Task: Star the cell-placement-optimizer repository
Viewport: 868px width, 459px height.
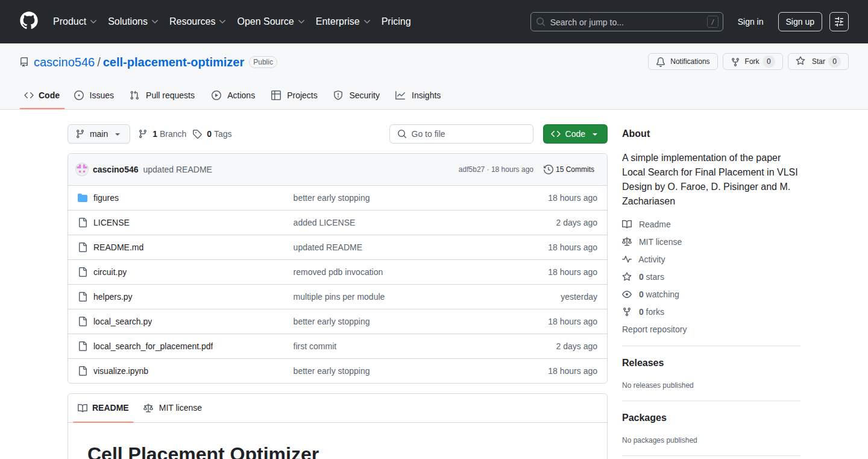Action: point(818,62)
